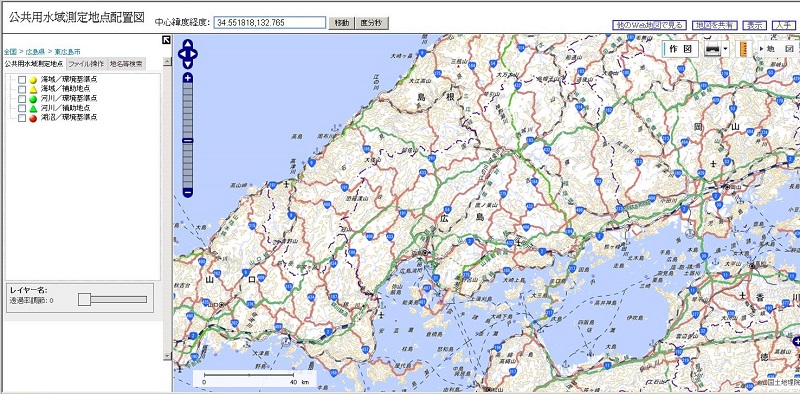Click the 湖沼／環境基準点 layer label
Viewport: 800px width, 394px height.
tap(69, 118)
